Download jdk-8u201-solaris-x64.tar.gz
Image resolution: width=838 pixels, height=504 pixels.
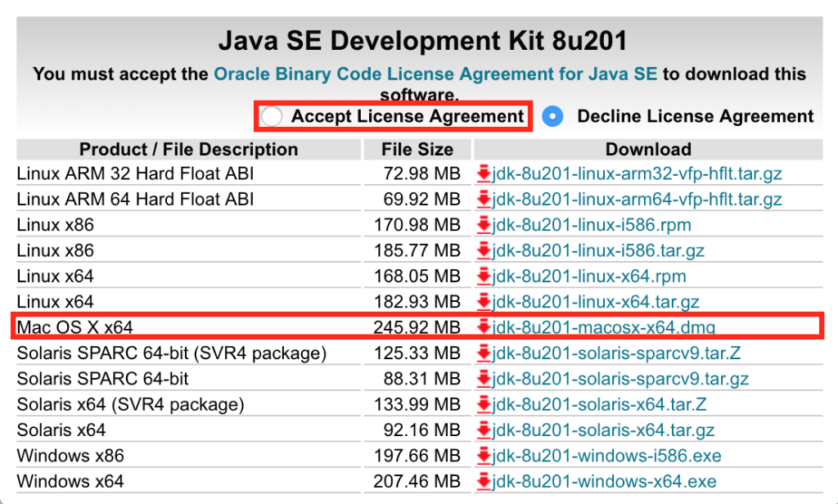pyautogui.click(x=603, y=430)
